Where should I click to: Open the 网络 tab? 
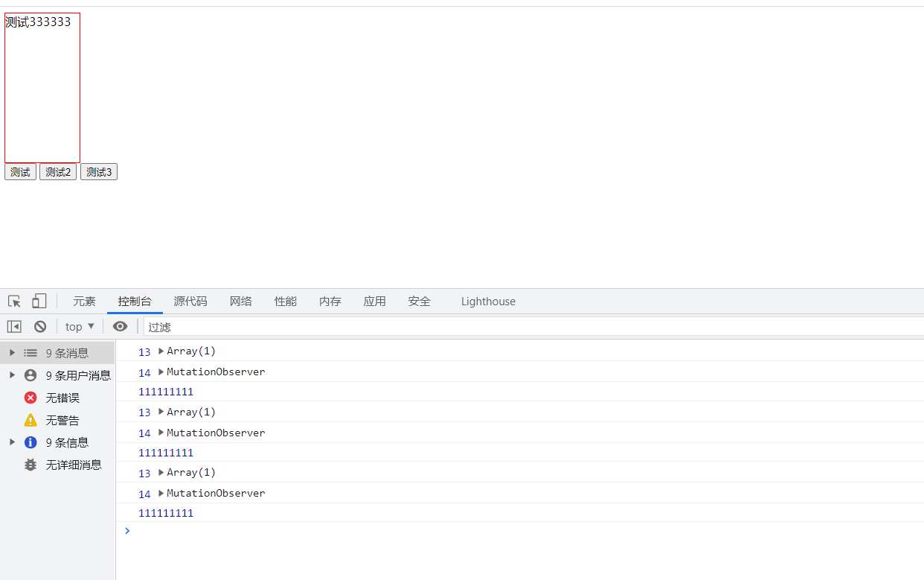(x=241, y=301)
